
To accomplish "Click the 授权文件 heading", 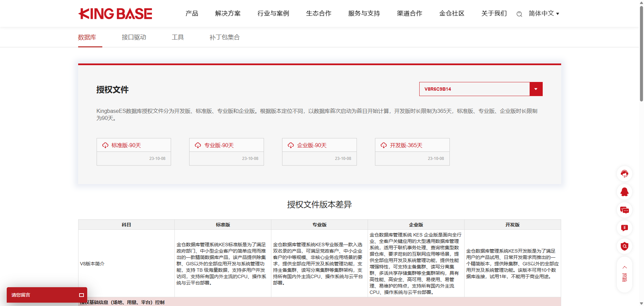I will [112, 90].
